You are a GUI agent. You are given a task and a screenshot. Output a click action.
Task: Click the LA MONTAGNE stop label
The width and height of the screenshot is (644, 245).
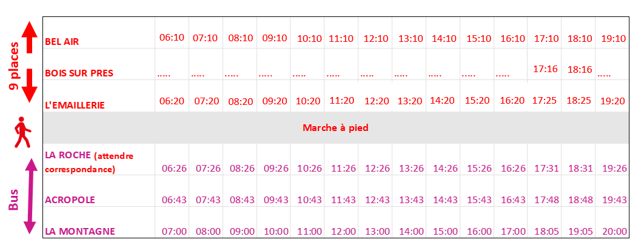tap(79, 232)
